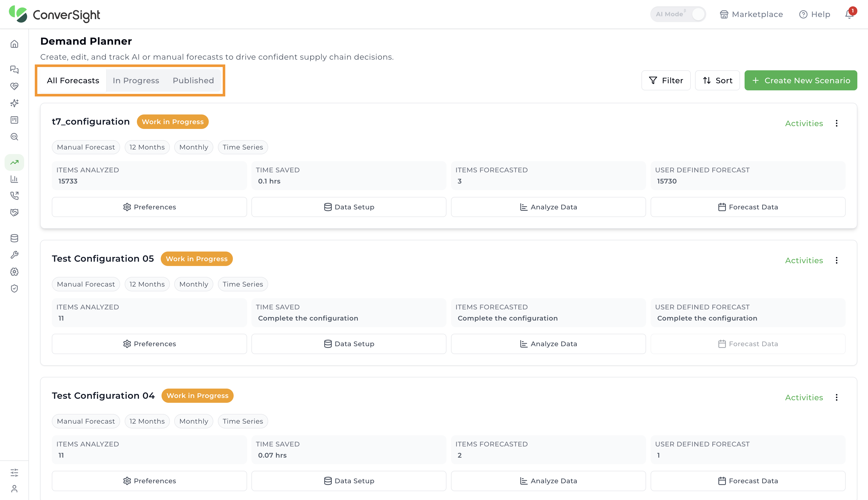The width and height of the screenshot is (868, 500).
Task: Open the chat conversations sidebar icon
Action: pos(14,69)
